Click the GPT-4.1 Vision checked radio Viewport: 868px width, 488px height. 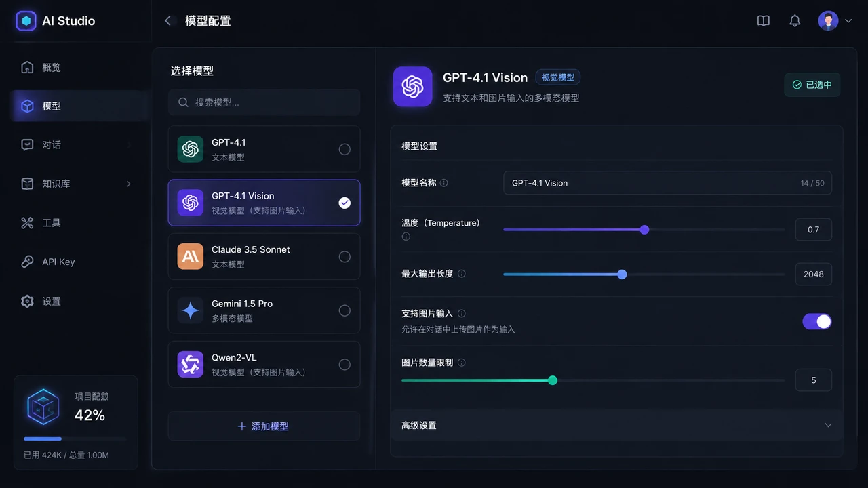tap(344, 203)
